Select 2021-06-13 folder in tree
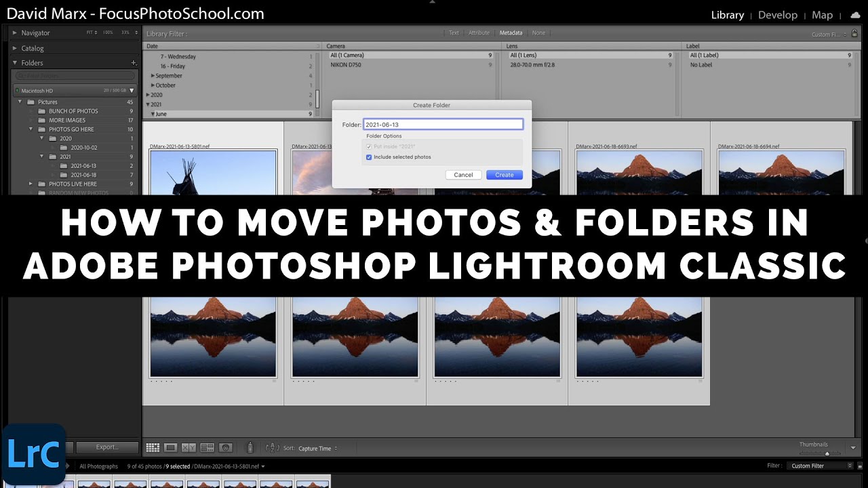This screenshot has height=488, width=868. tap(83, 166)
